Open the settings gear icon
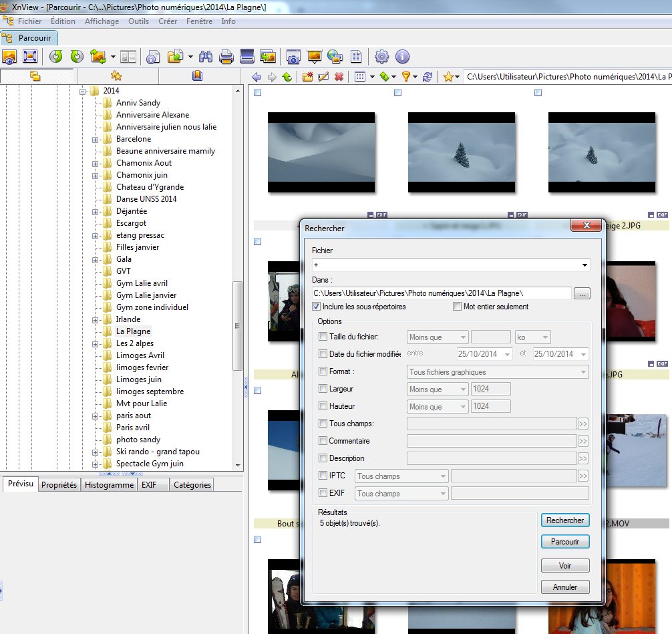 pos(381,57)
